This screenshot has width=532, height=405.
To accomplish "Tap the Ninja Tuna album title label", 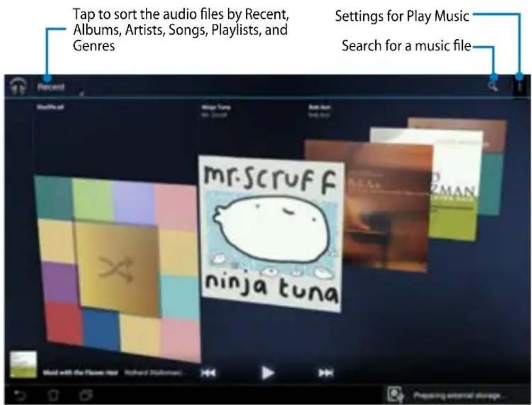I will point(216,107).
